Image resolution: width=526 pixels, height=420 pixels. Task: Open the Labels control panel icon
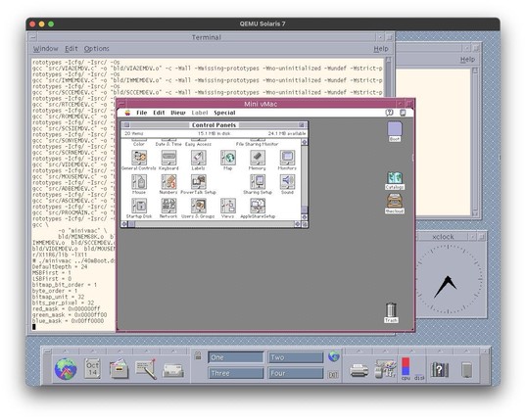coord(198,158)
